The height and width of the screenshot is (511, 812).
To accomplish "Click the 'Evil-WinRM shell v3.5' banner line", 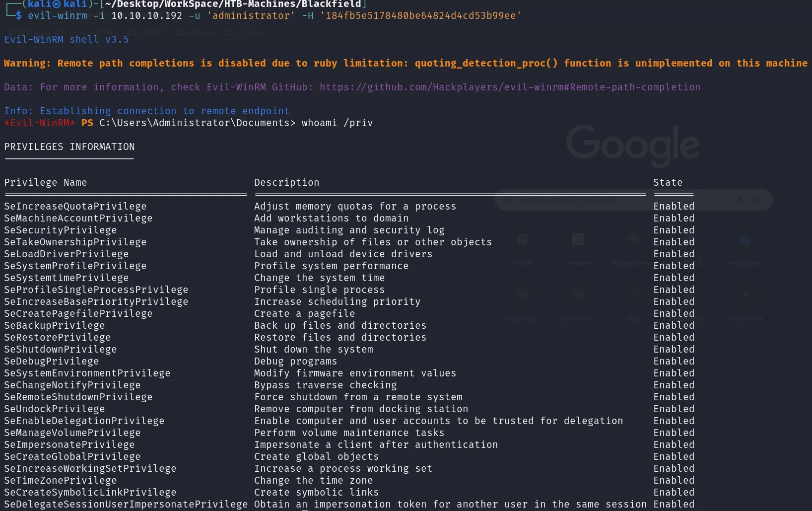I will click(67, 40).
